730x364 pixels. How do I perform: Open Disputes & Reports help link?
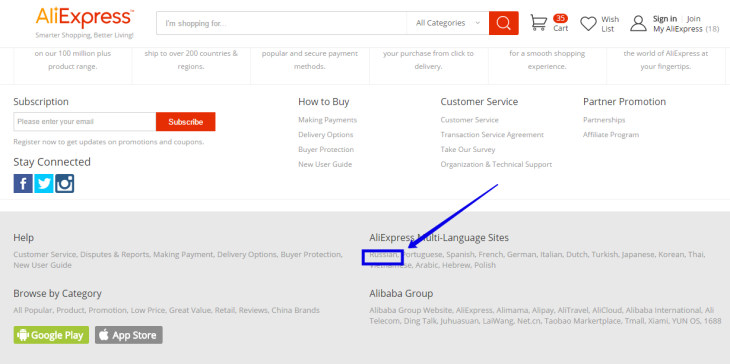point(115,255)
